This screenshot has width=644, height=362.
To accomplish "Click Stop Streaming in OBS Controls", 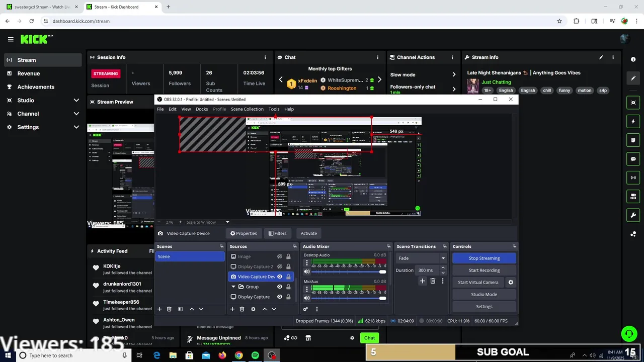I will (484, 258).
